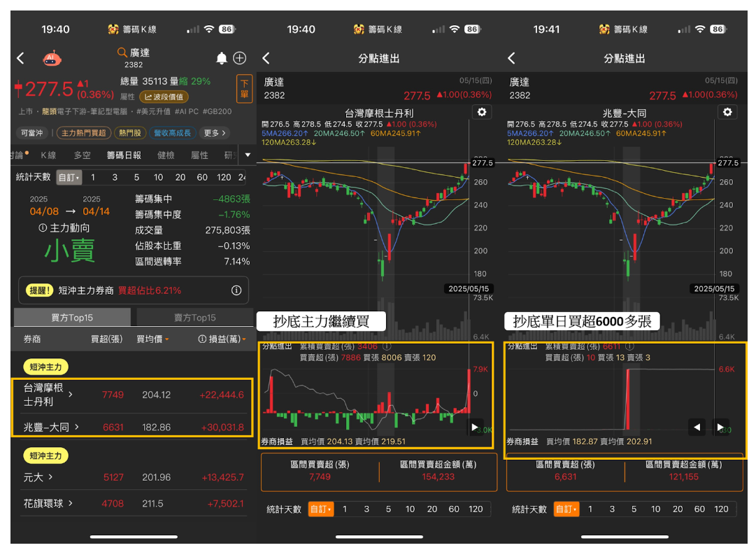Select 20-day period in middle 統計天數
The image size is (756, 557).
point(432,509)
